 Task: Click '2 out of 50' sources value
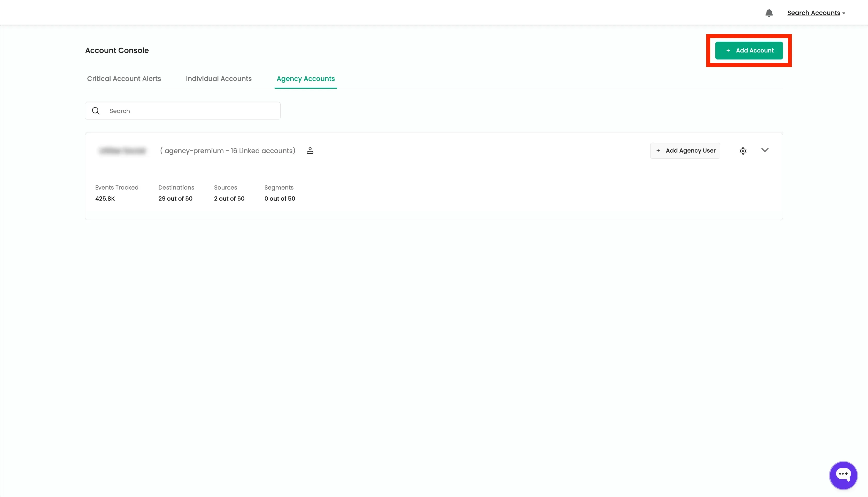(x=229, y=199)
